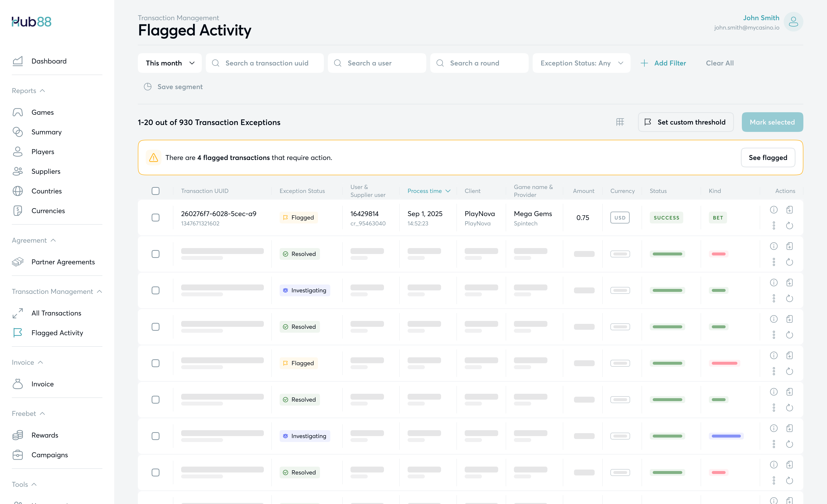Click add-note document icon on first row

click(789, 210)
